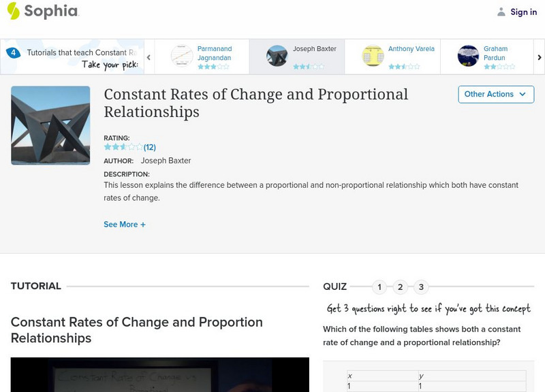Click the blue tutorials count badge
Screen dimensions: 545x392
click(13, 52)
